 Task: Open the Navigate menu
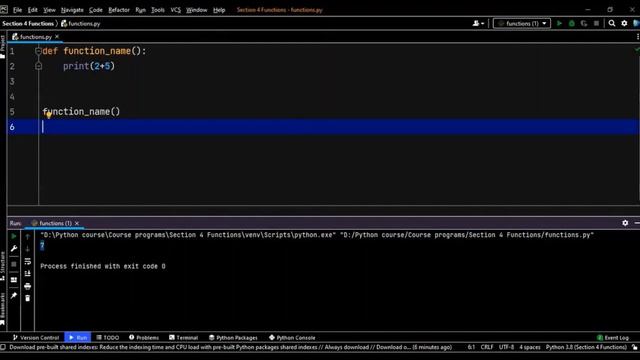tap(72, 10)
